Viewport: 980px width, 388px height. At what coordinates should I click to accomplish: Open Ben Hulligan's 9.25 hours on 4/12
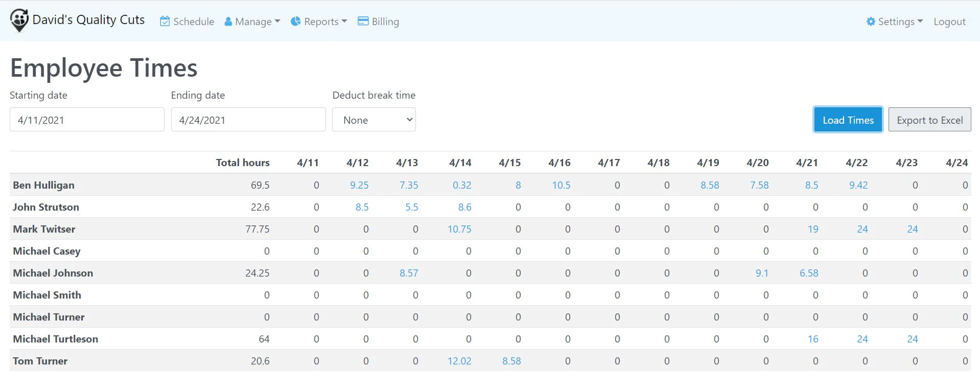(x=359, y=185)
